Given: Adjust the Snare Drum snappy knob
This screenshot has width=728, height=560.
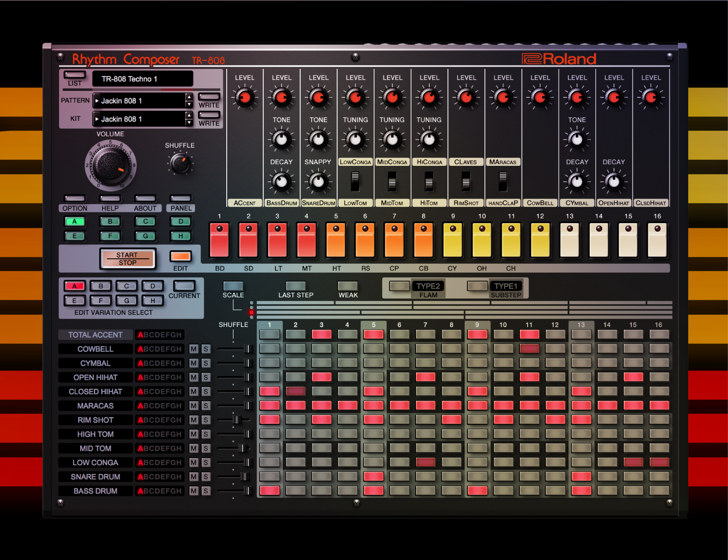Looking at the screenshot, I should [318, 182].
